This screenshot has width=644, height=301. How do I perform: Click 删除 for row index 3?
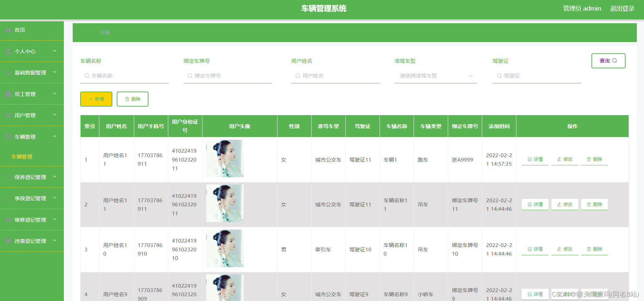click(x=595, y=249)
